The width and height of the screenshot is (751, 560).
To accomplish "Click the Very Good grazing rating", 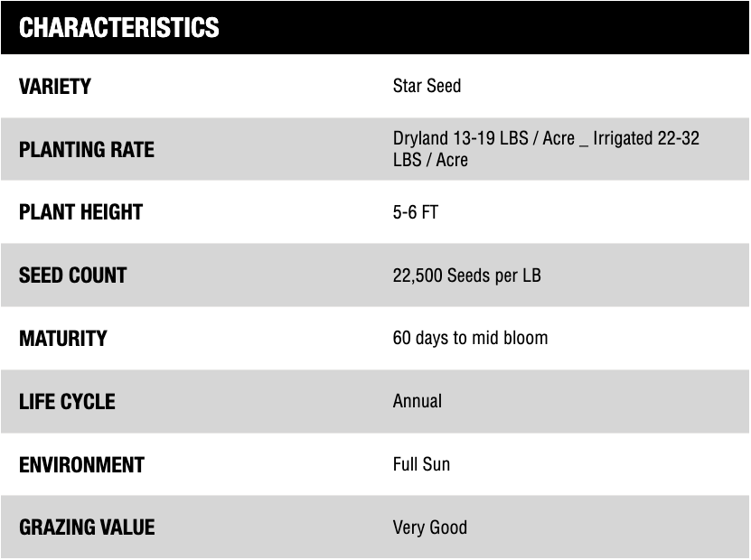I will 429,527.
